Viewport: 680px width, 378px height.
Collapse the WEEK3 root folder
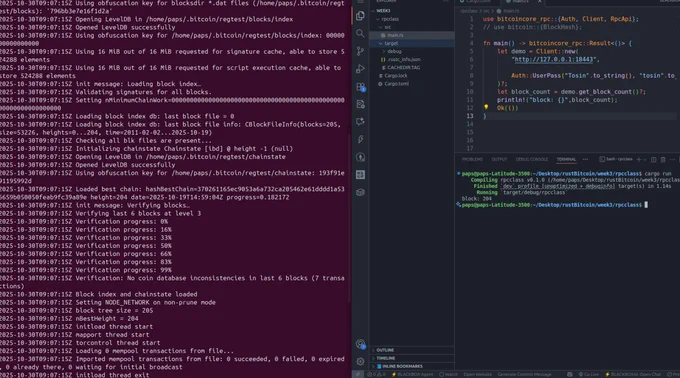(412, 11)
